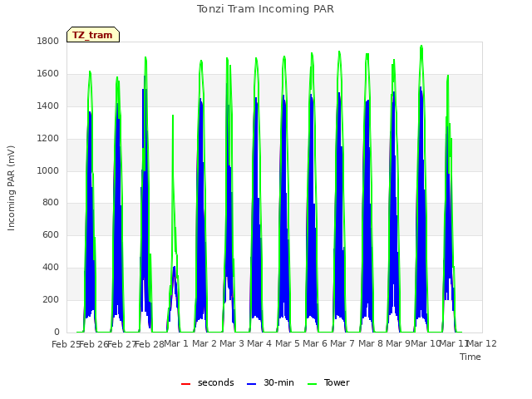Click the blue 30-min peak on Mar 7
The width and height of the screenshot is (532, 399).
(339, 94)
